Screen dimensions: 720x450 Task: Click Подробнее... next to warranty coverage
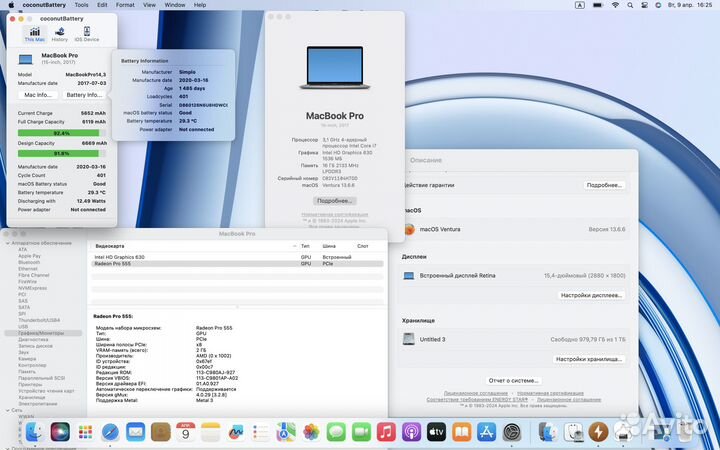(x=604, y=185)
